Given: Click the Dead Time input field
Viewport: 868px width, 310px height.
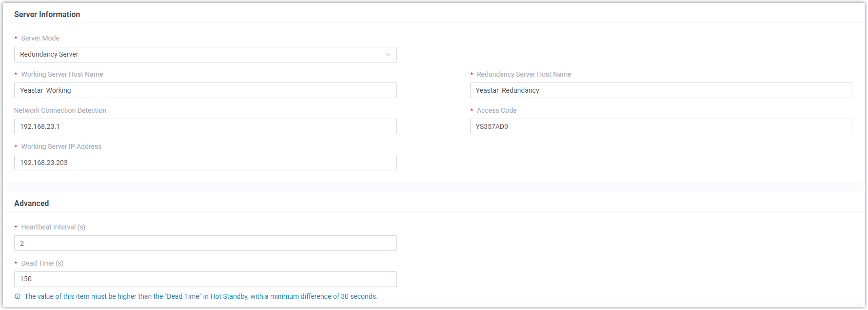Looking at the screenshot, I should pyautogui.click(x=205, y=279).
